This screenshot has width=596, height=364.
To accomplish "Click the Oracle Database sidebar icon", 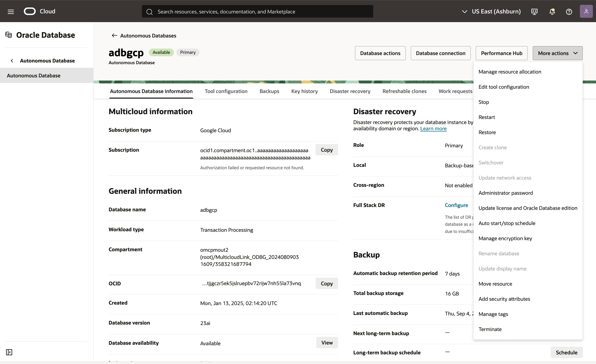I will 8,35.
